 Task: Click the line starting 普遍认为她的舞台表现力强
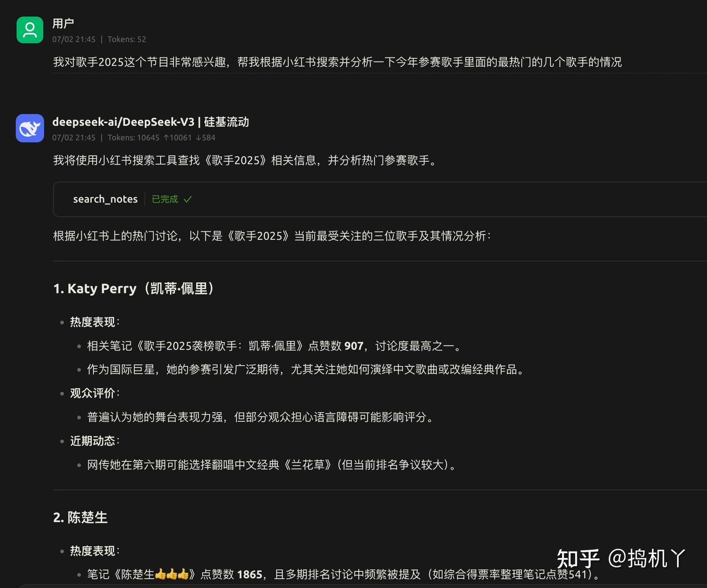click(260, 417)
